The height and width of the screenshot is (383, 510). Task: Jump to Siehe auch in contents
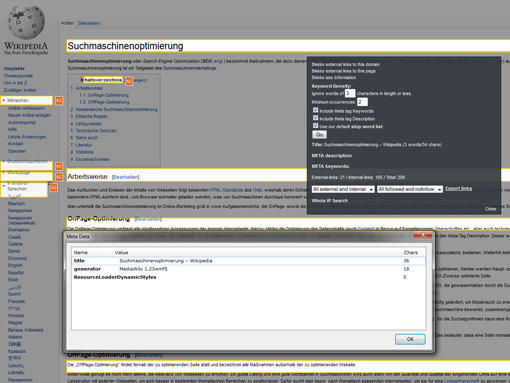point(84,138)
